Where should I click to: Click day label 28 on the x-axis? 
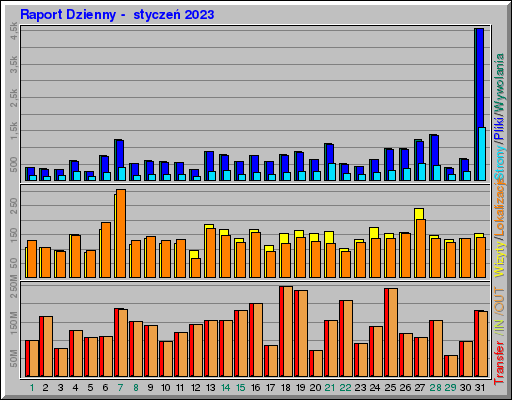pyautogui.click(x=436, y=388)
